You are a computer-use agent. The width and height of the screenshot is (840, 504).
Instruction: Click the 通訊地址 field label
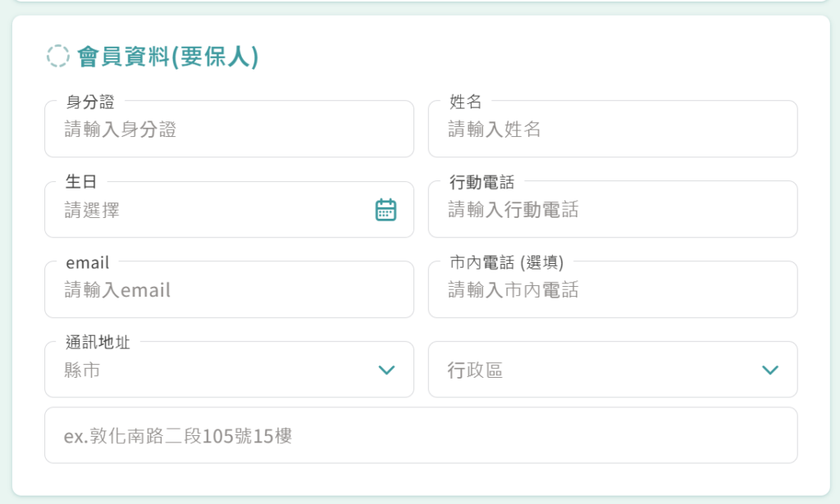tap(98, 343)
